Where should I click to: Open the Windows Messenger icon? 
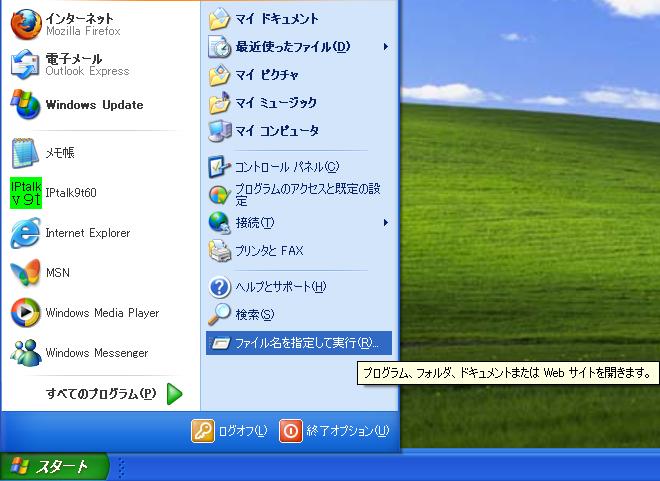(x=25, y=353)
